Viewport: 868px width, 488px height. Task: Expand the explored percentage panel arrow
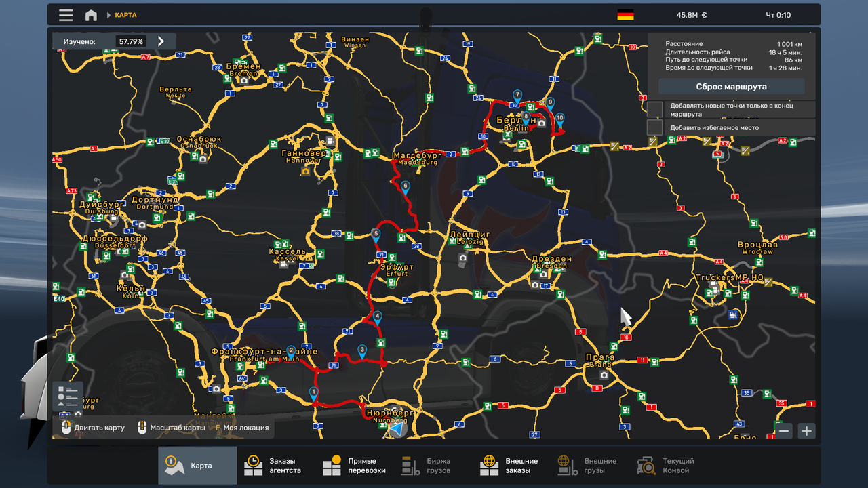(x=161, y=41)
